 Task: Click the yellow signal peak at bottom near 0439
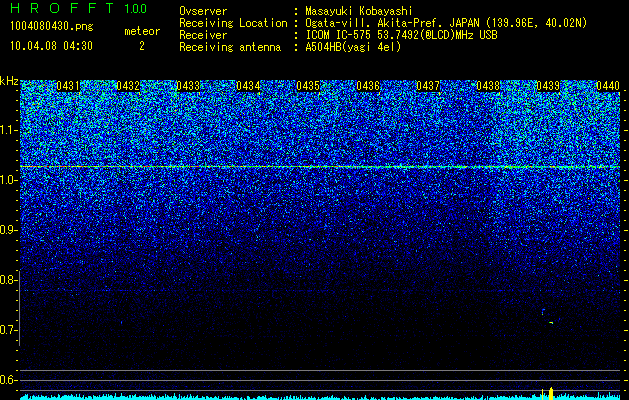(551, 394)
